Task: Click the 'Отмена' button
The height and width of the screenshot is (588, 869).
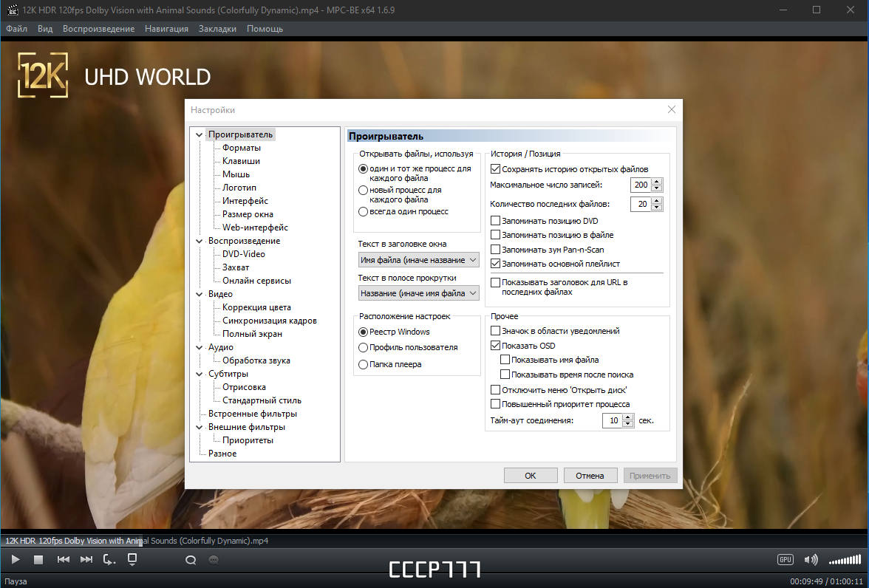Action: pyautogui.click(x=590, y=476)
